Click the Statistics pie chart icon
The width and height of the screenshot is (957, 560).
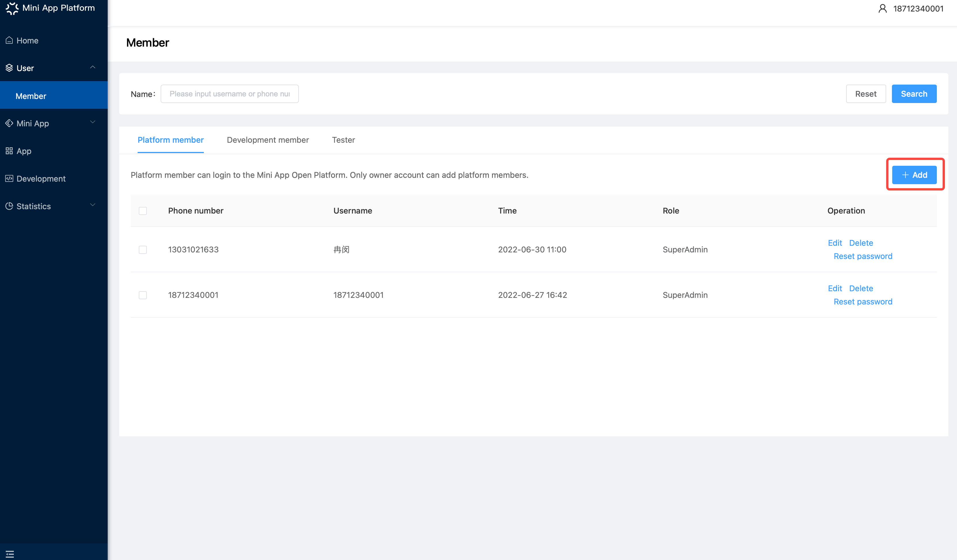(10, 206)
